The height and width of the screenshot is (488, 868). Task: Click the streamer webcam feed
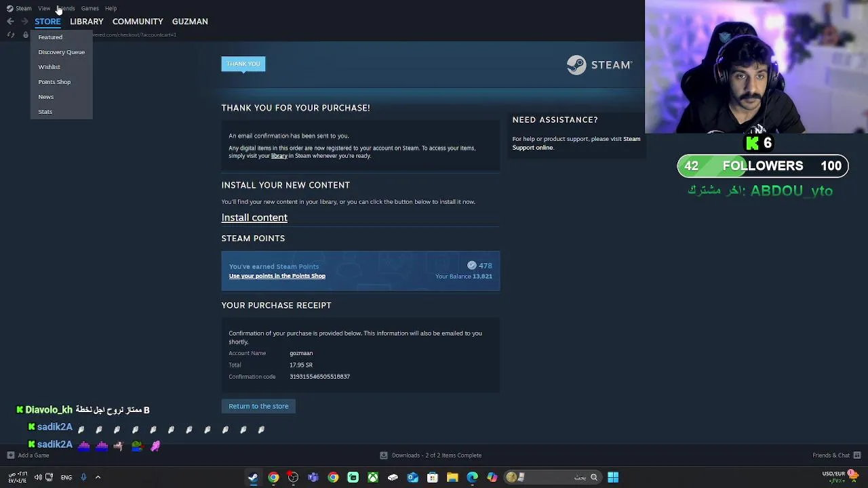[x=756, y=66]
